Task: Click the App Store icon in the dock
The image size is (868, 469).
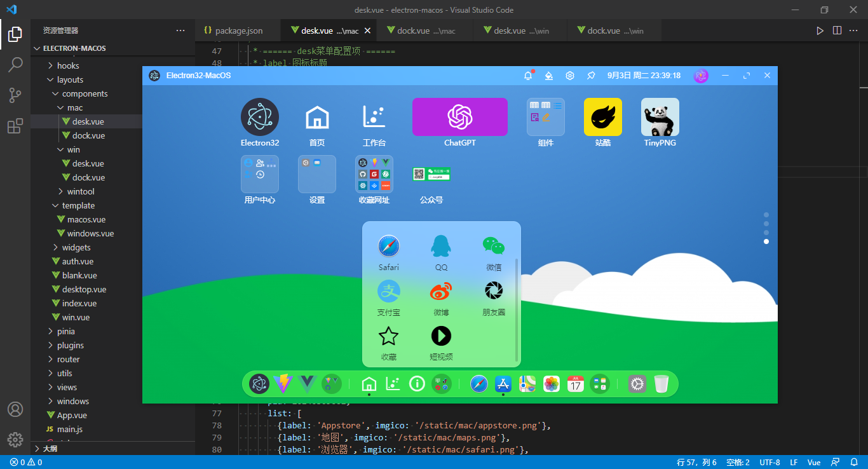Action: 503,384
